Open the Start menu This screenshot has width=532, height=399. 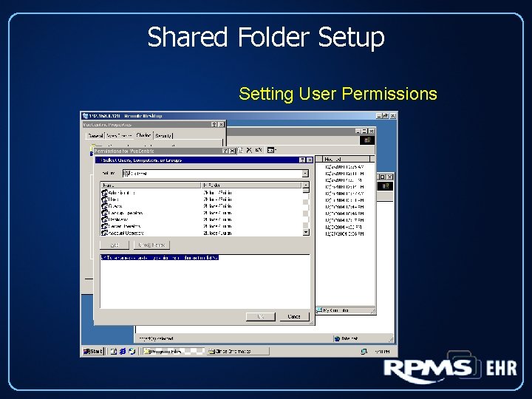pyautogui.click(x=93, y=351)
